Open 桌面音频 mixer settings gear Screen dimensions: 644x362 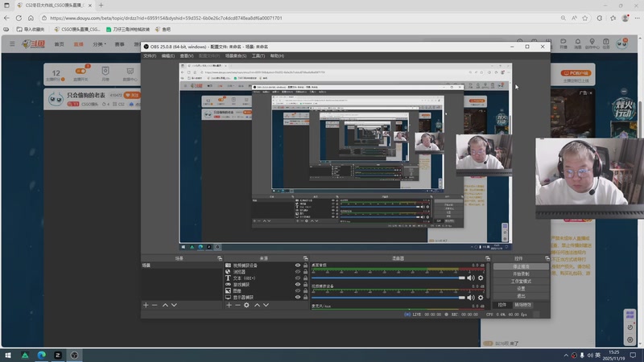click(481, 278)
